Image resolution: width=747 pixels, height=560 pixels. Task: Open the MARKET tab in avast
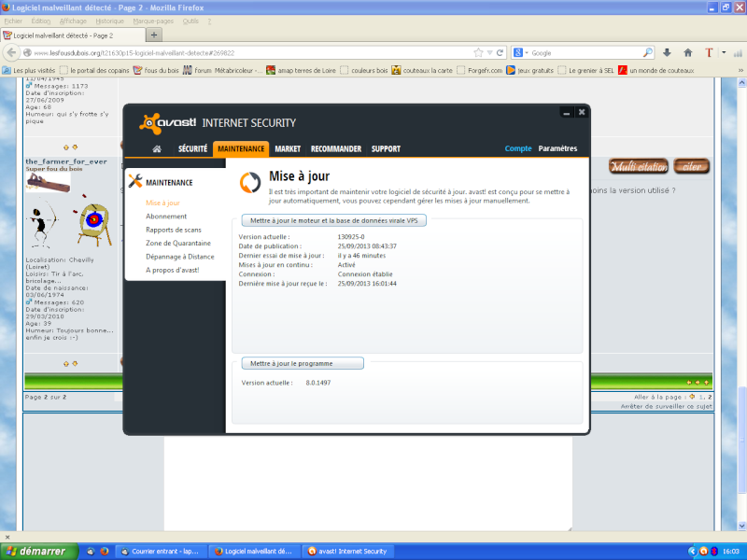(x=288, y=149)
